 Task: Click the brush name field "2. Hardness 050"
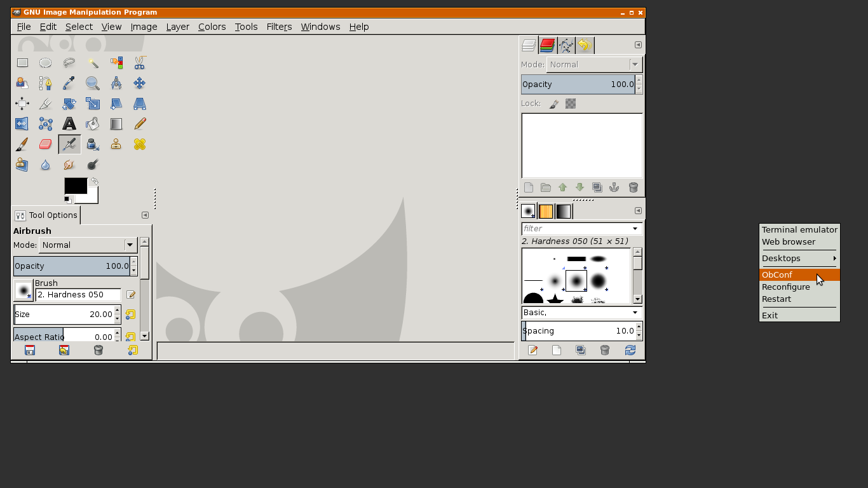[x=78, y=295]
